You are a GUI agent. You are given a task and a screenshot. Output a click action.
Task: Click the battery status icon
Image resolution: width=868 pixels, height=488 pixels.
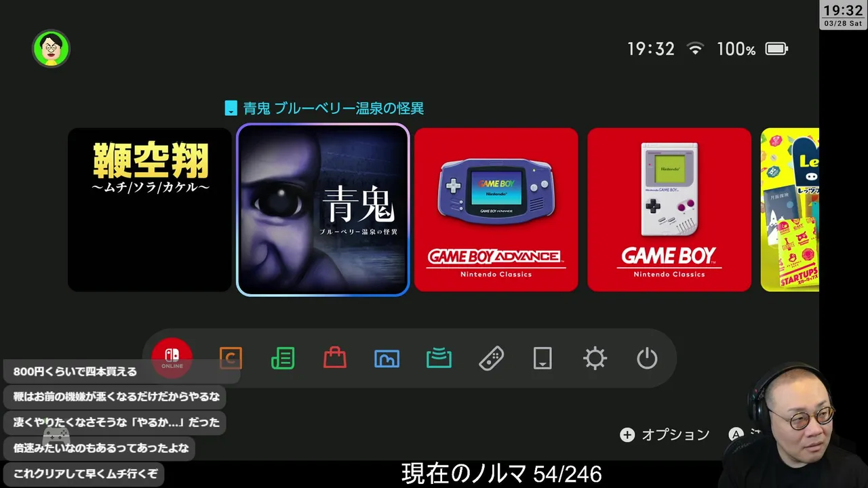776,49
